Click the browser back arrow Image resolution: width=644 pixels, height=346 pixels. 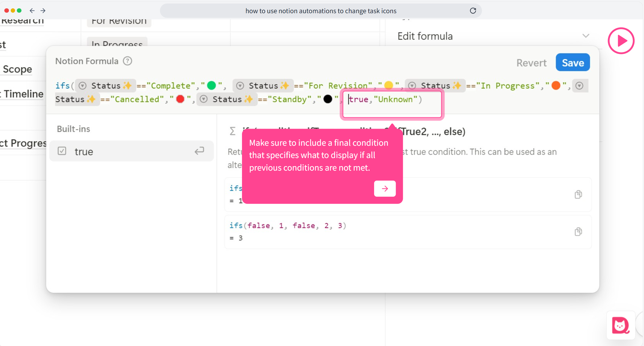click(32, 10)
